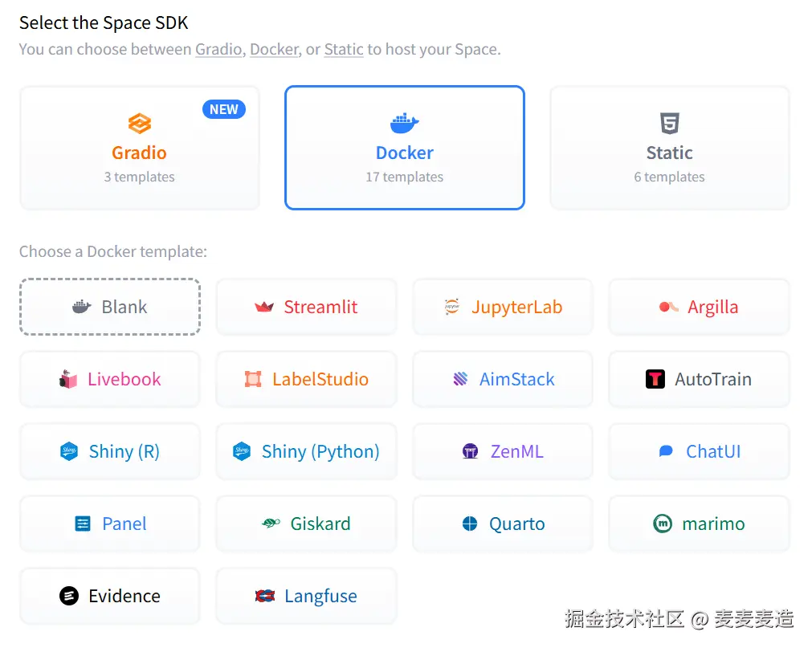Choose the Streamlit template
This screenshot has width=812, height=648.
306,307
